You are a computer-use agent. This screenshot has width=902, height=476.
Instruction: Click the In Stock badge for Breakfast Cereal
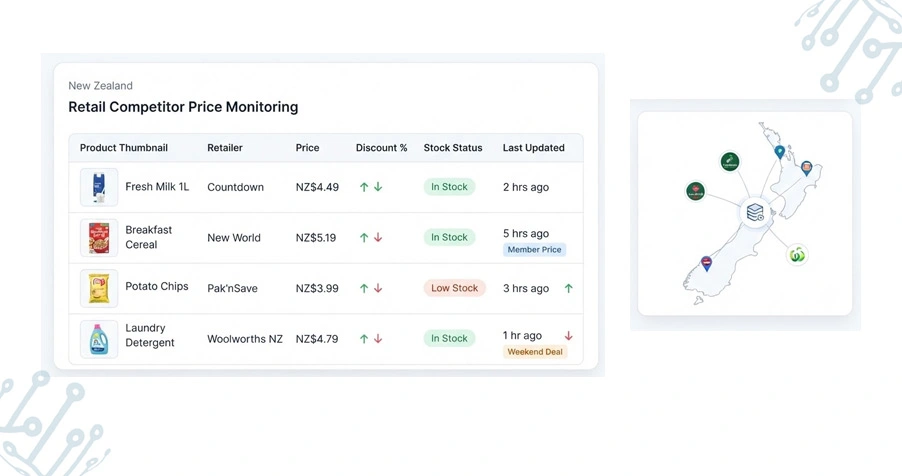pyautogui.click(x=449, y=238)
